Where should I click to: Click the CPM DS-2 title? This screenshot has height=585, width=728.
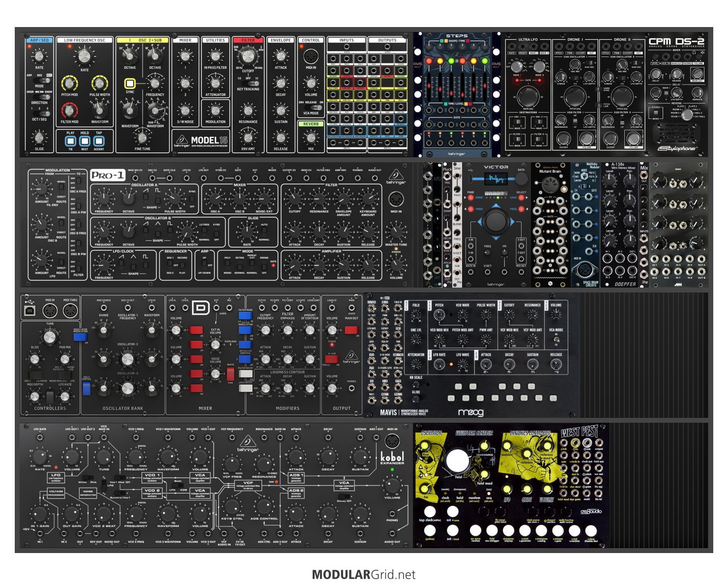pyautogui.click(x=676, y=42)
